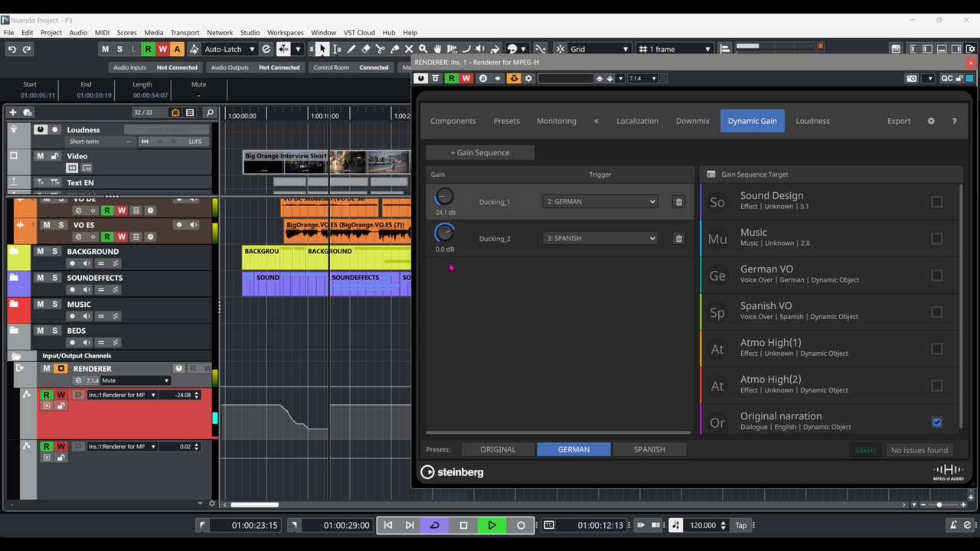Delete the Ducking_1 gain sequence

click(678, 202)
